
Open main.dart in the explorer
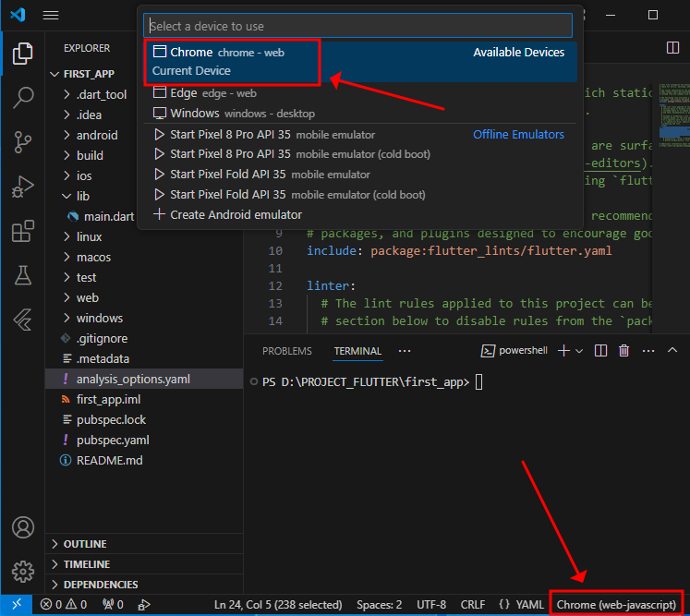tap(144, 216)
